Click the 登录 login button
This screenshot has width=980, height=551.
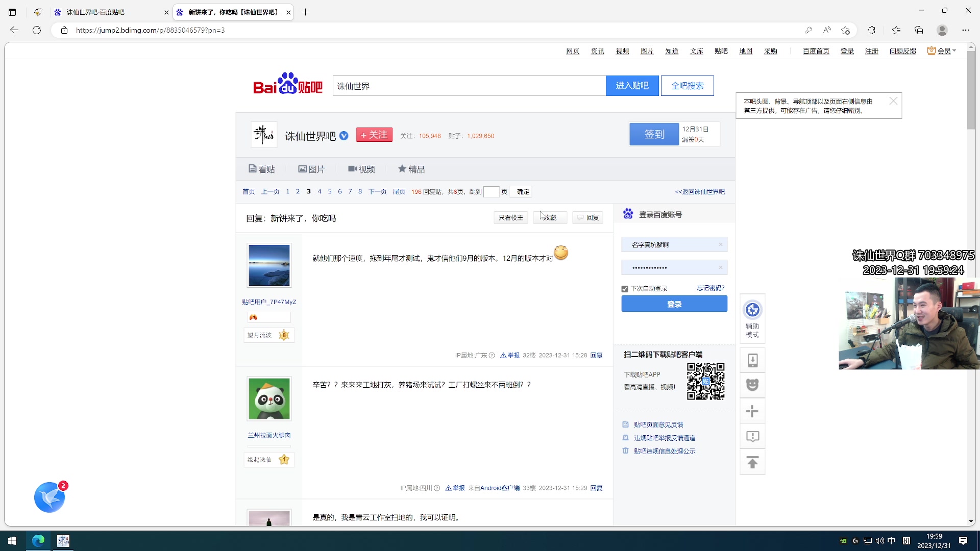point(674,304)
